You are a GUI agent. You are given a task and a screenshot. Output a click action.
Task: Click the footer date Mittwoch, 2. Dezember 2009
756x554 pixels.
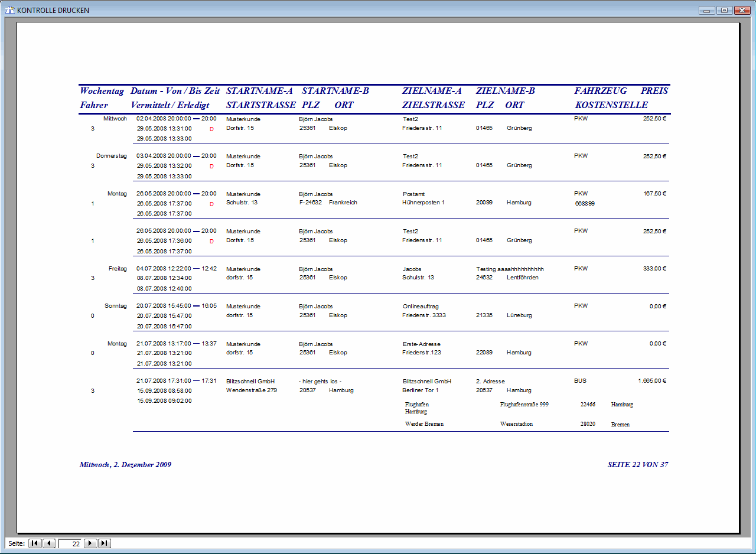[x=125, y=465]
